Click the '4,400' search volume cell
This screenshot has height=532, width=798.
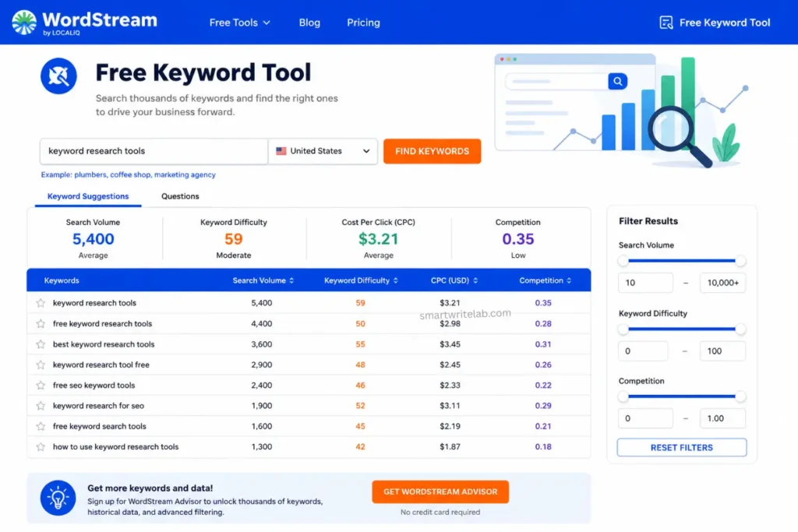[x=262, y=323]
